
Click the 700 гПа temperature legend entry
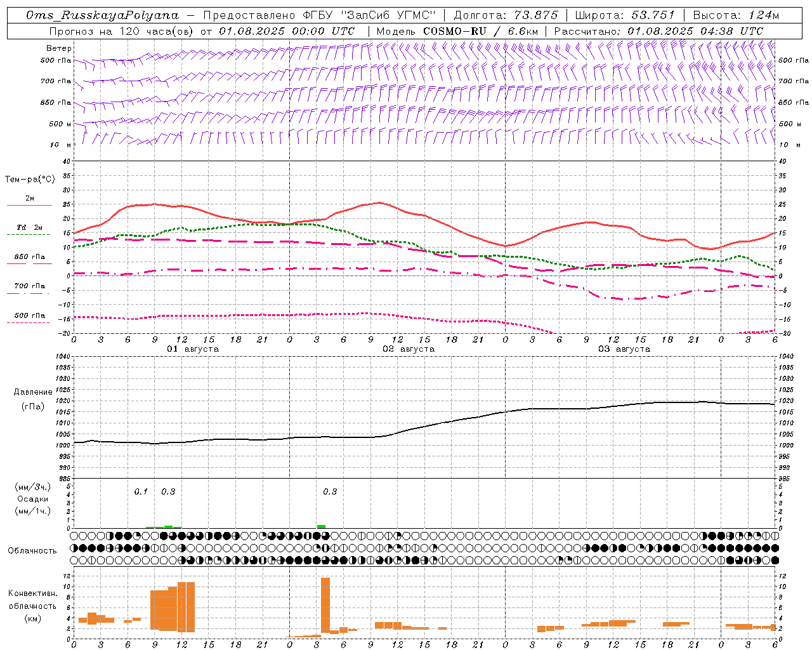(x=29, y=286)
